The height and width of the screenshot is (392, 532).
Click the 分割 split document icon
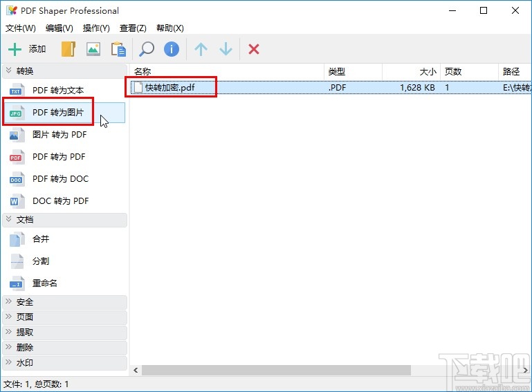pos(17,261)
